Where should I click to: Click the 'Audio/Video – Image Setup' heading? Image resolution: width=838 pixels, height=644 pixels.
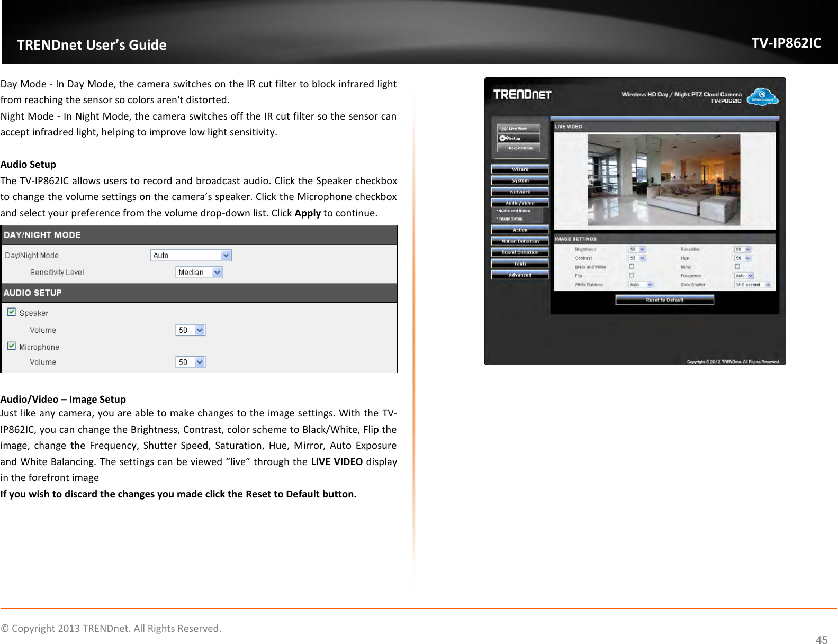63,400
